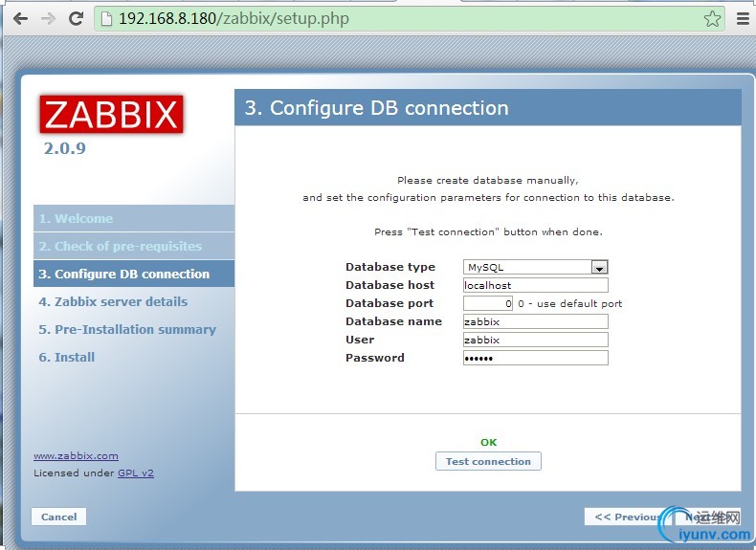The height and width of the screenshot is (550, 756).
Task: Click the 'User' label
Action: pos(360,340)
